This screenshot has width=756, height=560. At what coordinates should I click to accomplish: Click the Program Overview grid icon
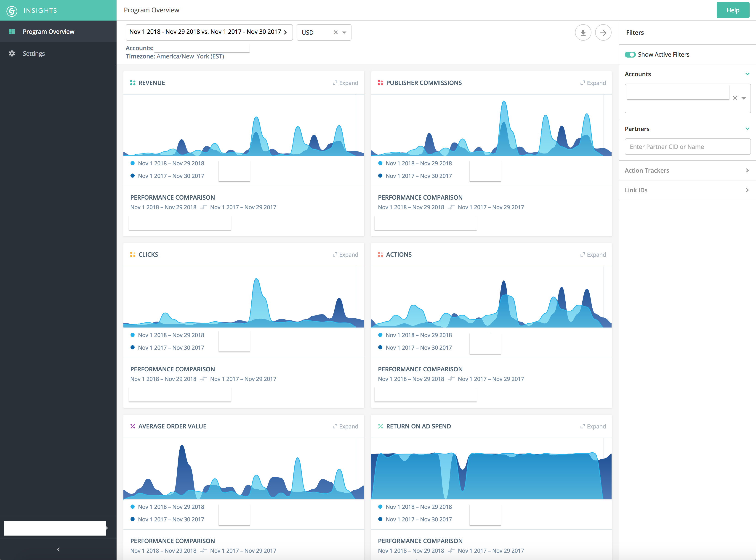(12, 32)
